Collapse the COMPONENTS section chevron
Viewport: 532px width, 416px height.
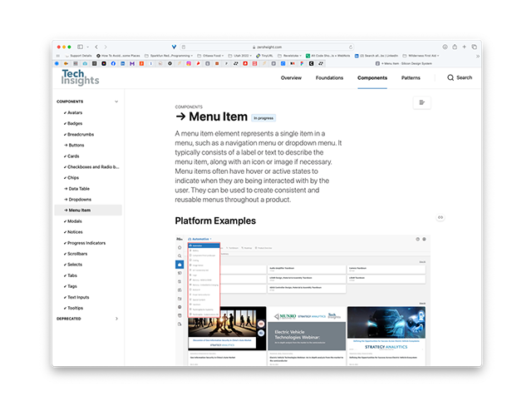click(x=116, y=102)
